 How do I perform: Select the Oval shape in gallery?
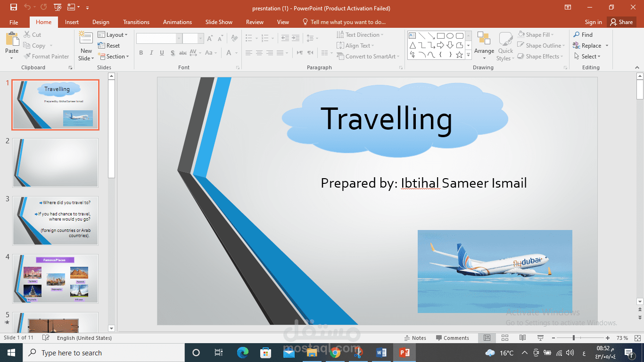coord(450,36)
